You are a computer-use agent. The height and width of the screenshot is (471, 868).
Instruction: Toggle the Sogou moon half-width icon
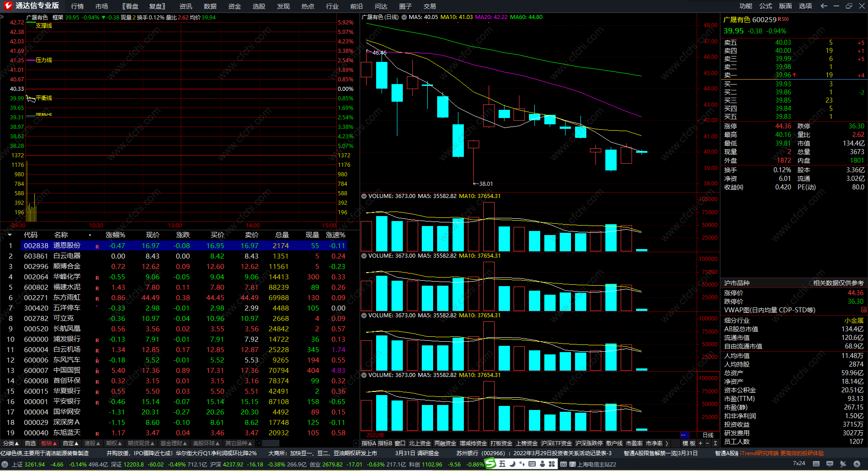coord(512,464)
